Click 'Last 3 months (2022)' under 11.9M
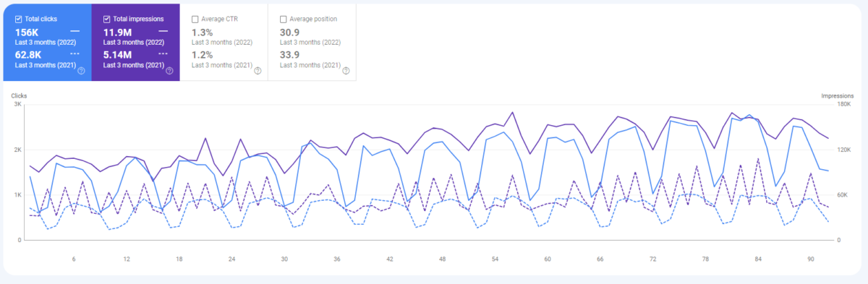 pyautogui.click(x=134, y=43)
